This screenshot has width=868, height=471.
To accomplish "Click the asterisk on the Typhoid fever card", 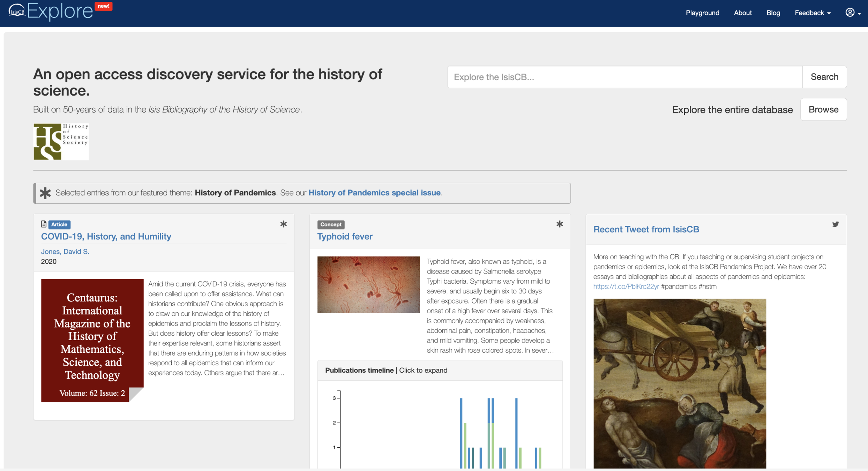I will click(559, 224).
